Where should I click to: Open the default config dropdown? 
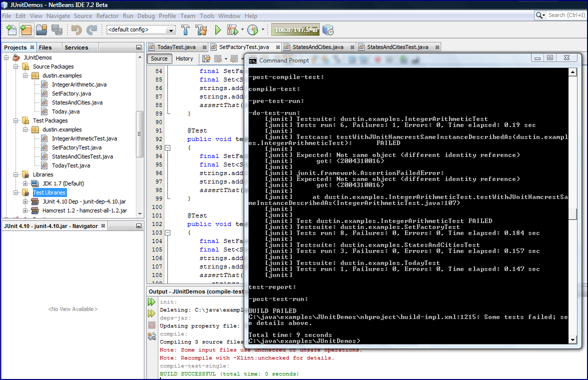(x=171, y=30)
